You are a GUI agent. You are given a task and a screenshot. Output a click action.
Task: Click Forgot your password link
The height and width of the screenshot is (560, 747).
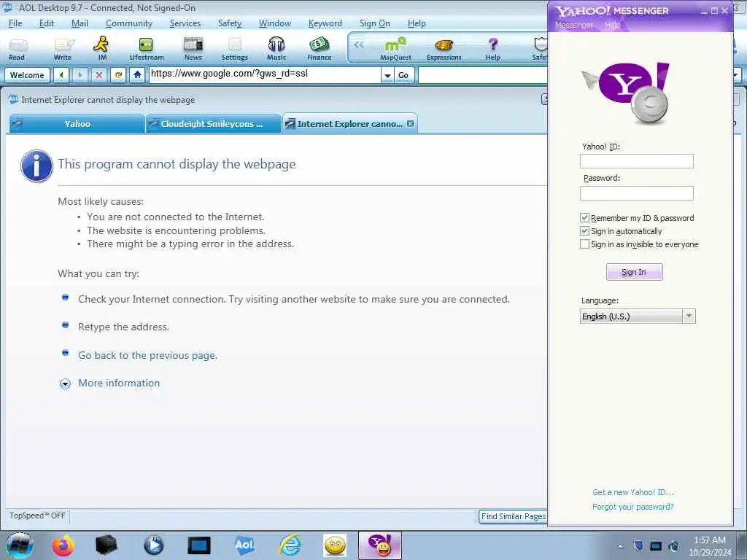coord(633,507)
